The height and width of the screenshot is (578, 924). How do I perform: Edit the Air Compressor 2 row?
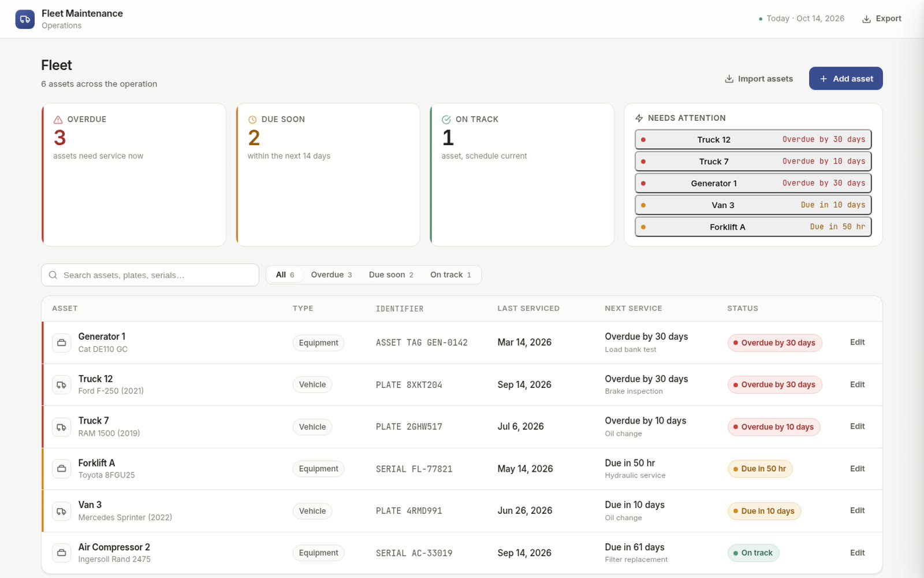tap(857, 553)
